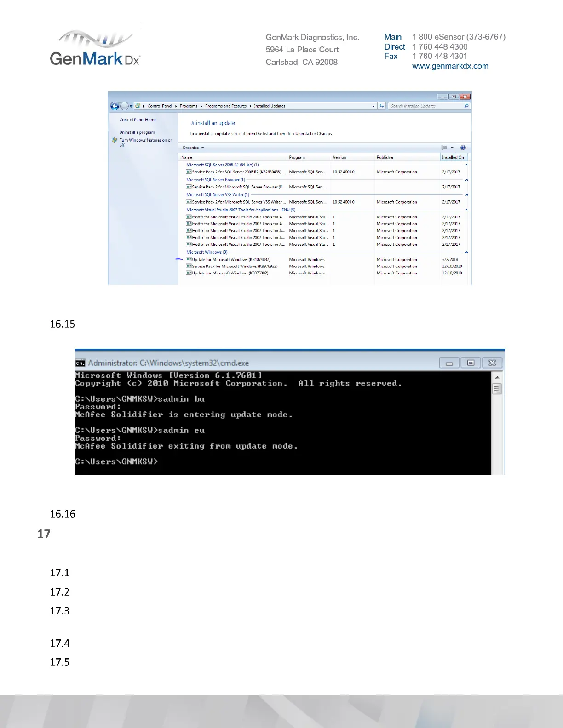Minimize the command prompt window
This screenshot has width=563, height=728.
(449, 363)
